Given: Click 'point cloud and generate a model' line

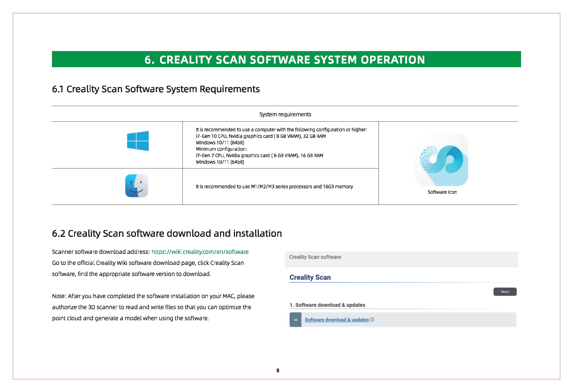Looking at the screenshot, I should pos(130,318).
